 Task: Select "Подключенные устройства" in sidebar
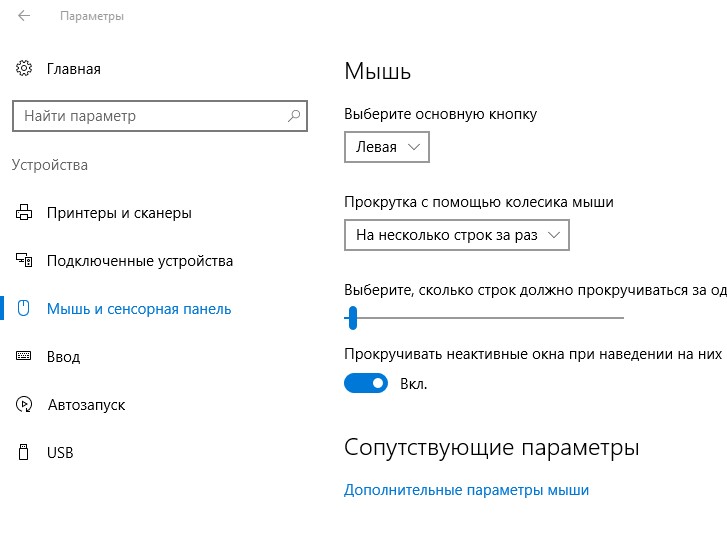point(140,261)
